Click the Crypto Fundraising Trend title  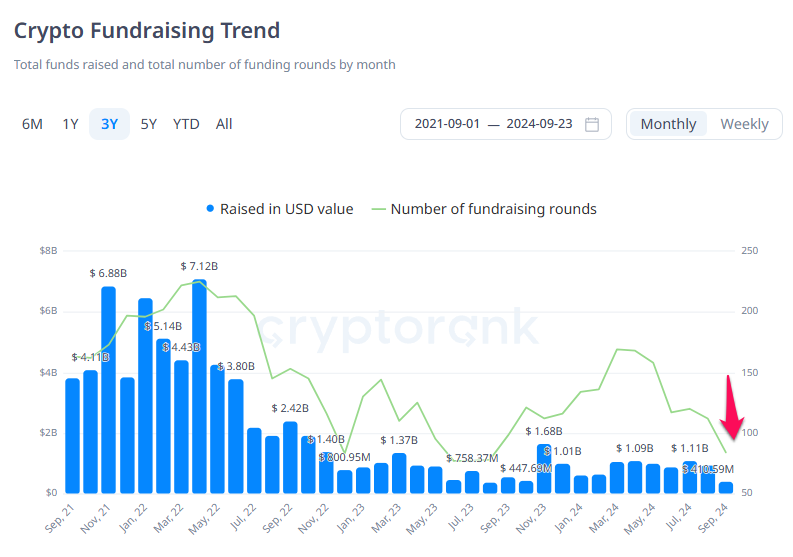coord(147,30)
